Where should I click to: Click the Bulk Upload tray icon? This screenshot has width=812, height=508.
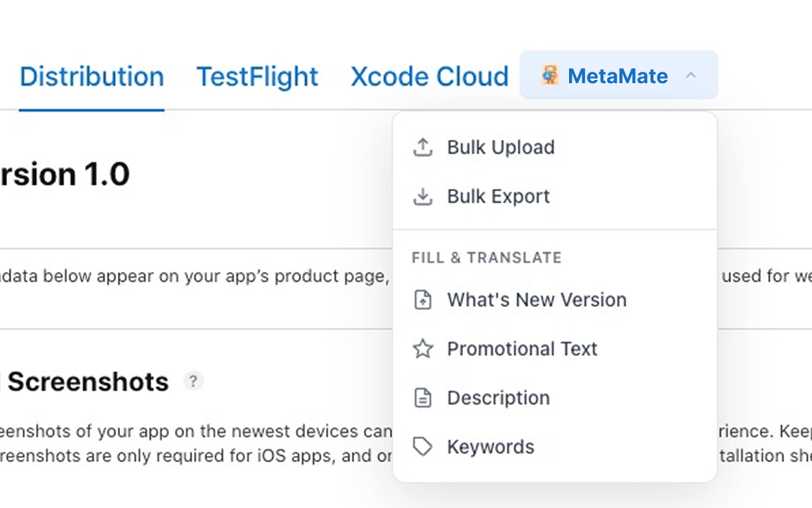coord(422,147)
